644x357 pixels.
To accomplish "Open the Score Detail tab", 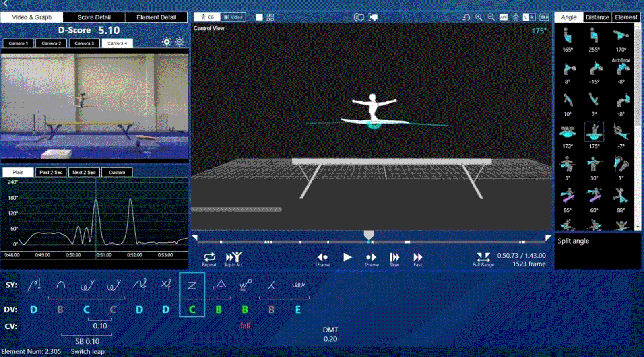I will pyautogui.click(x=94, y=17).
